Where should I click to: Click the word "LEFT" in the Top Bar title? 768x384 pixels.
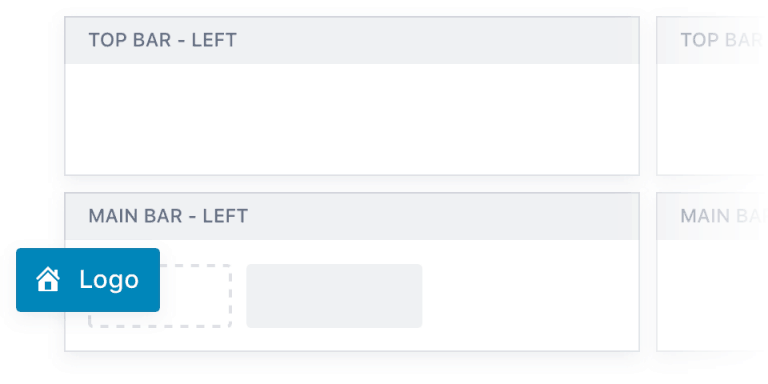point(214,40)
